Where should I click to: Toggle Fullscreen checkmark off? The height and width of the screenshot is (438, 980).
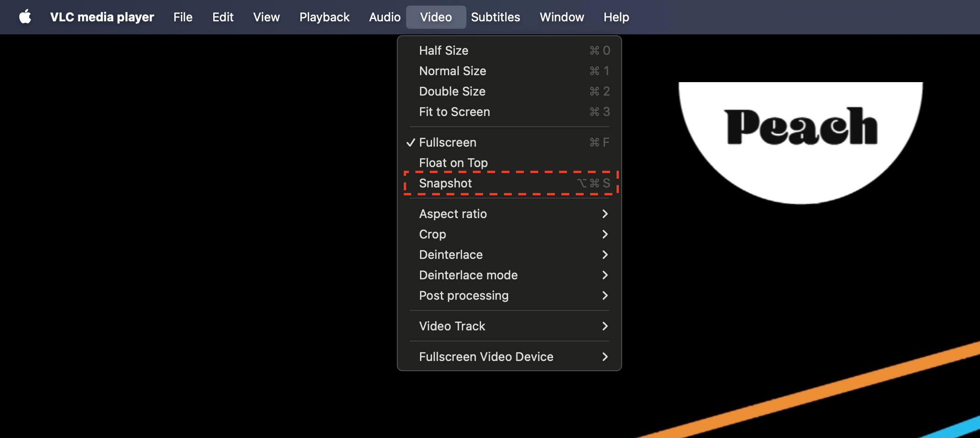(x=447, y=142)
